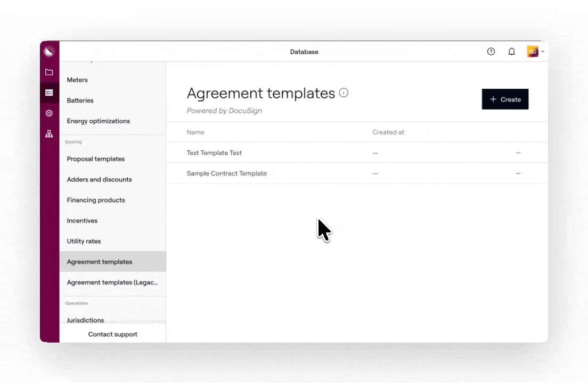
Task: Click Contact support
Action: coord(113,335)
